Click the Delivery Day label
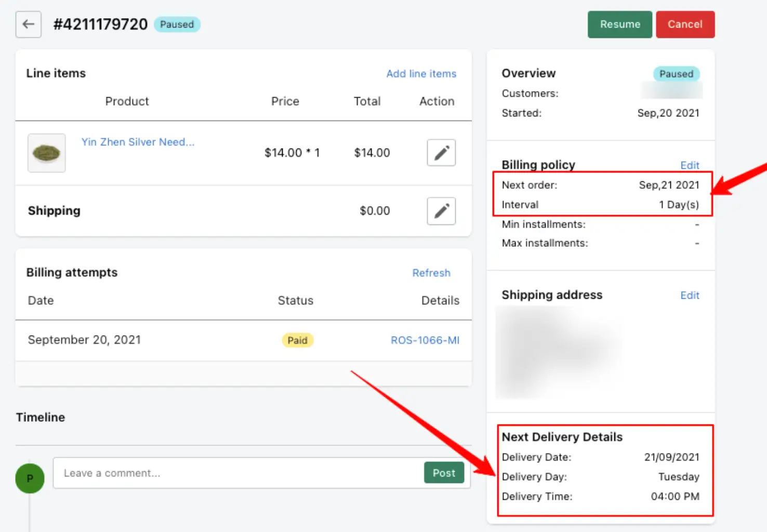The width and height of the screenshot is (767, 532). point(534,477)
